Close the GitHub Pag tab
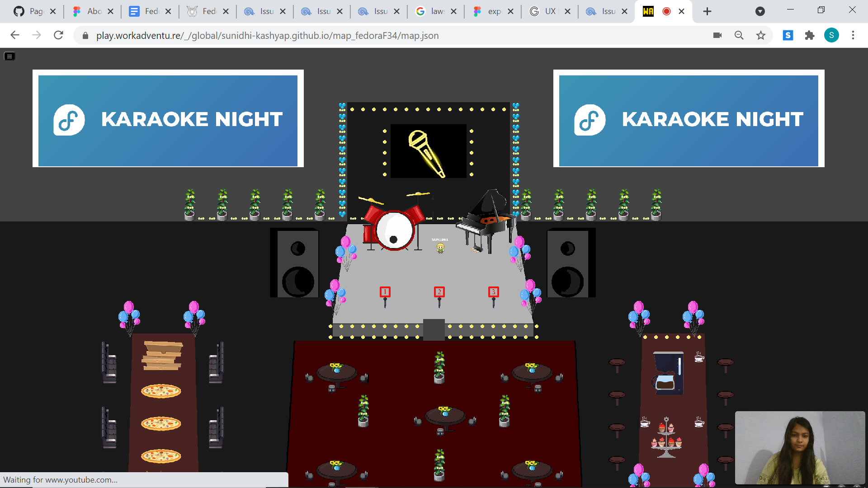The height and width of the screenshot is (488, 868). pyautogui.click(x=53, y=11)
